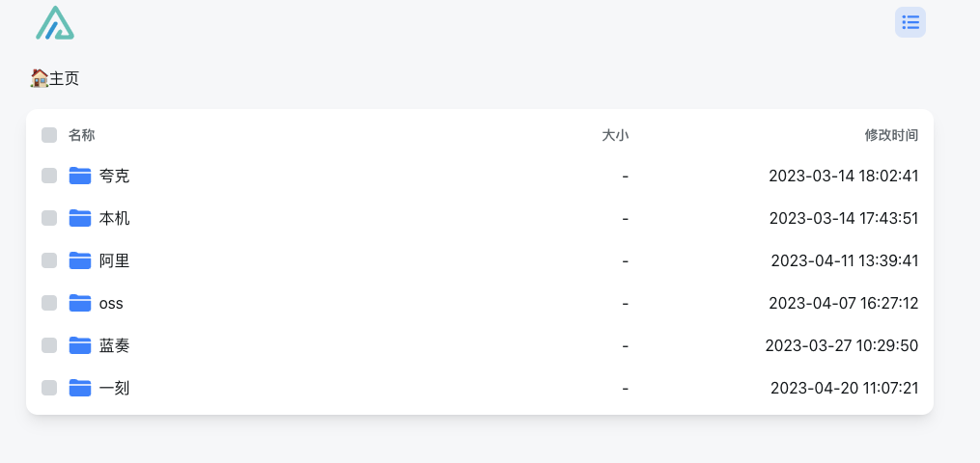Screen dimensions: 980x463
Task: Open the 阿里 folder by its name
Action: [114, 260]
